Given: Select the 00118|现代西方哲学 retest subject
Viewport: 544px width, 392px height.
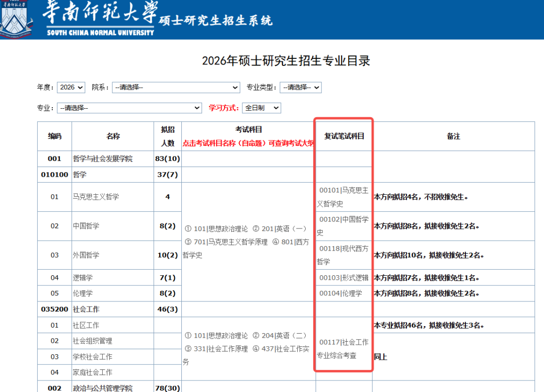Looking at the screenshot, I should coord(344,255).
